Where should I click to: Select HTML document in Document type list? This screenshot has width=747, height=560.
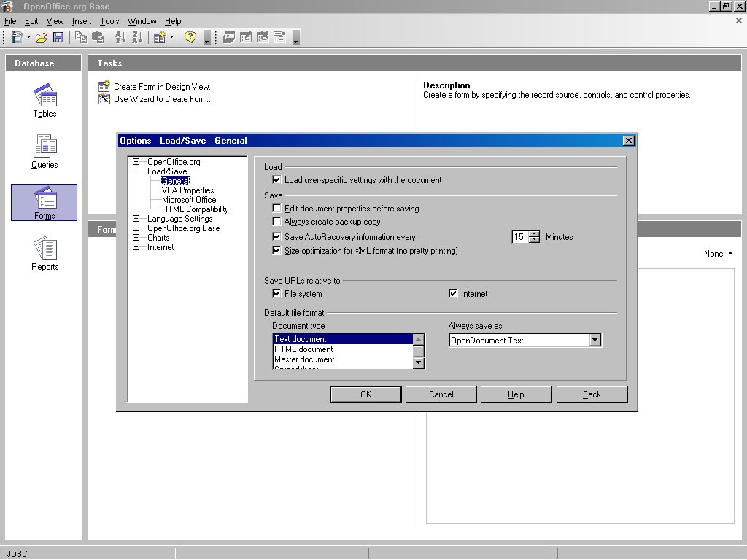[303, 349]
